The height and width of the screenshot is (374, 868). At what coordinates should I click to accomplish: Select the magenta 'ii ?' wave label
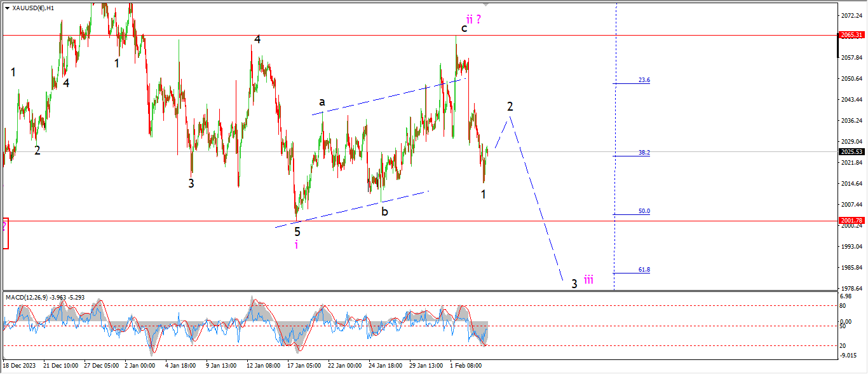tap(473, 19)
